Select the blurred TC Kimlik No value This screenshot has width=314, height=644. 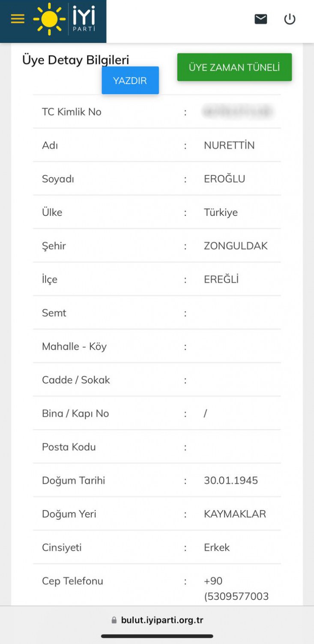point(237,112)
